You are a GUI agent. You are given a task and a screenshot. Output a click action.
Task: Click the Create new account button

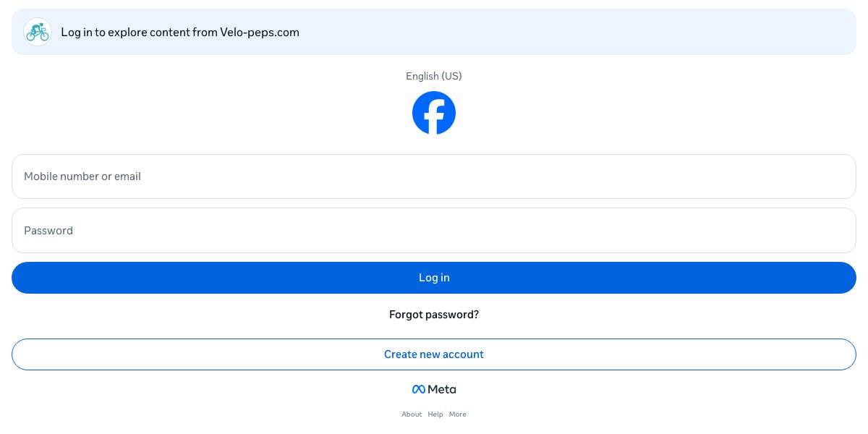pyautogui.click(x=434, y=354)
